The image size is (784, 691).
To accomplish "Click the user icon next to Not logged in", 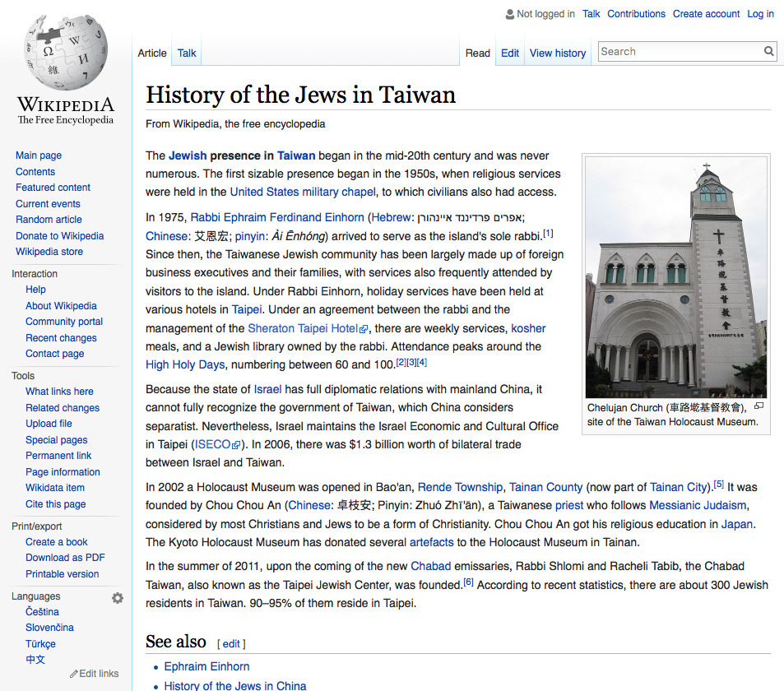I will [508, 13].
